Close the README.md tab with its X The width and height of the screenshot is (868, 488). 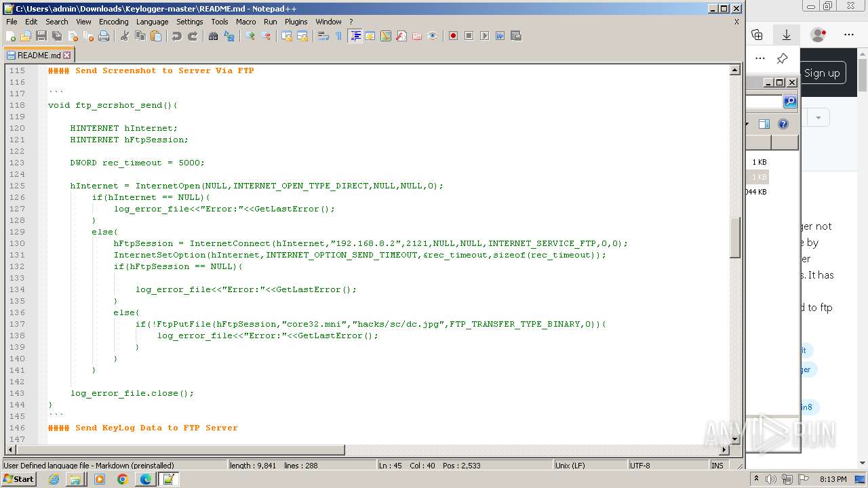(66, 56)
